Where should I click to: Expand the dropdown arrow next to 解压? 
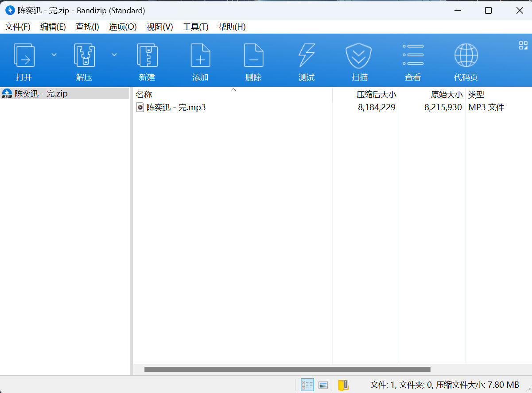(114, 55)
